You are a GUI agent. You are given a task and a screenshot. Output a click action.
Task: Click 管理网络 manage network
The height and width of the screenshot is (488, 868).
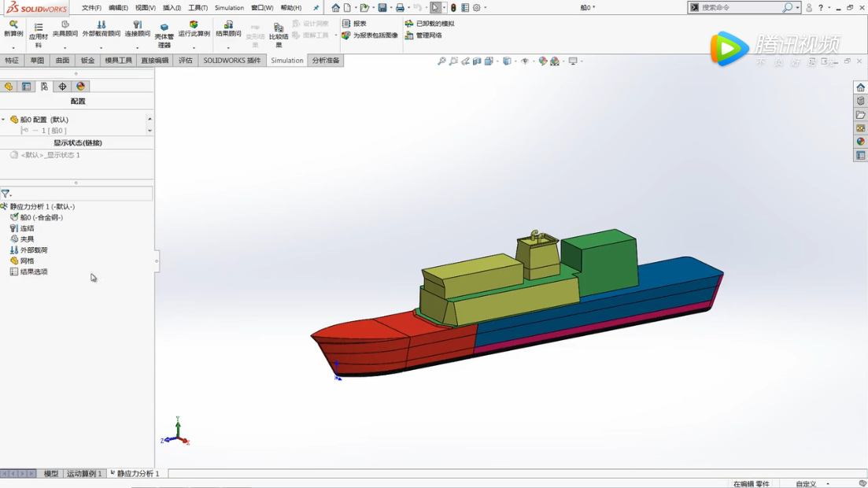pyautogui.click(x=423, y=35)
